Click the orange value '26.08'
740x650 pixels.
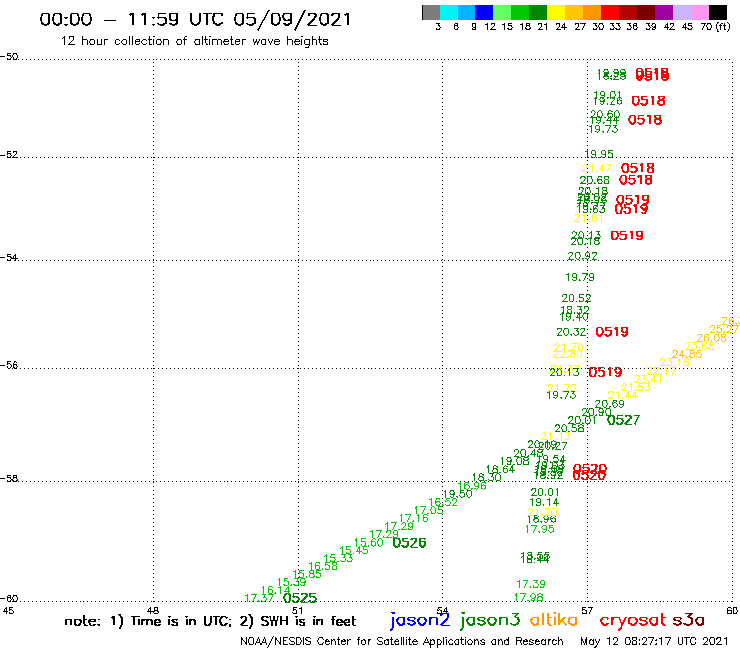tap(712, 338)
